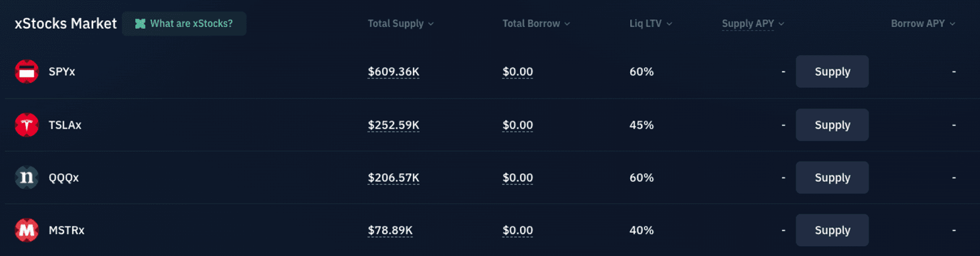The height and width of the screenshot is (256, 980).
Task: Click the MSTRx token icon
Action: pos(26,230)
